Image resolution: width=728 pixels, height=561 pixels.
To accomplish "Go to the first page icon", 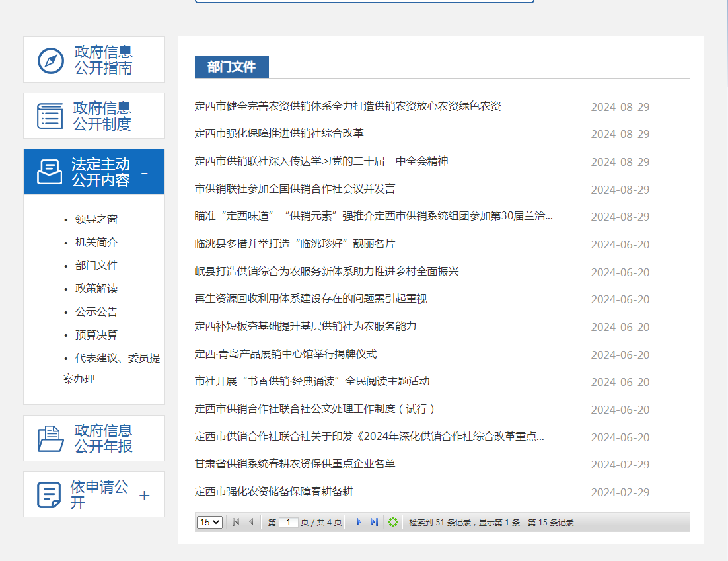I will [x=236, y=522].
